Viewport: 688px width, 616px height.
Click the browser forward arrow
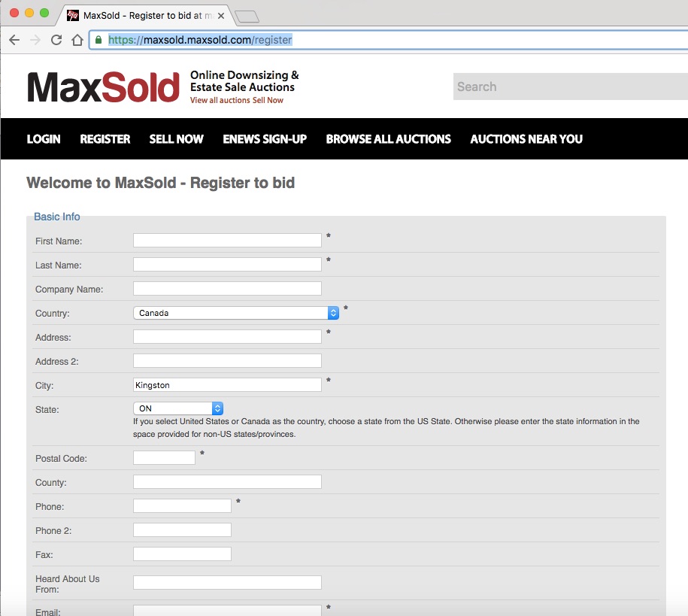click(35, 40)
